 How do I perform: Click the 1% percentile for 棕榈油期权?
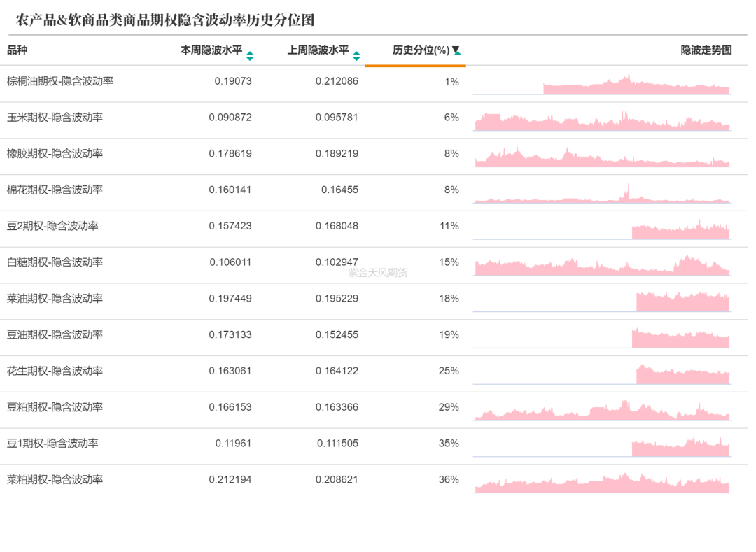(x=451, y=82)
